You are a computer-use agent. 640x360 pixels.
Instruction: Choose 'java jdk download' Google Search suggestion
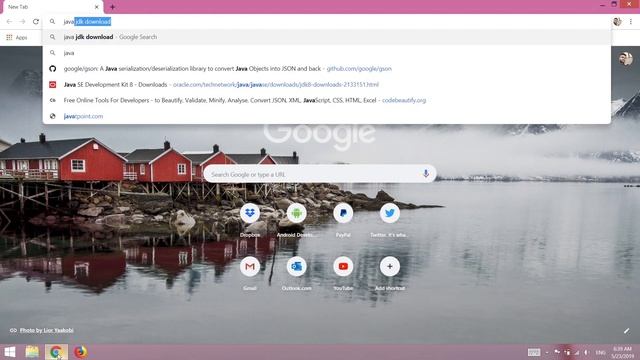pyautogui.click(x=327, y=37)
